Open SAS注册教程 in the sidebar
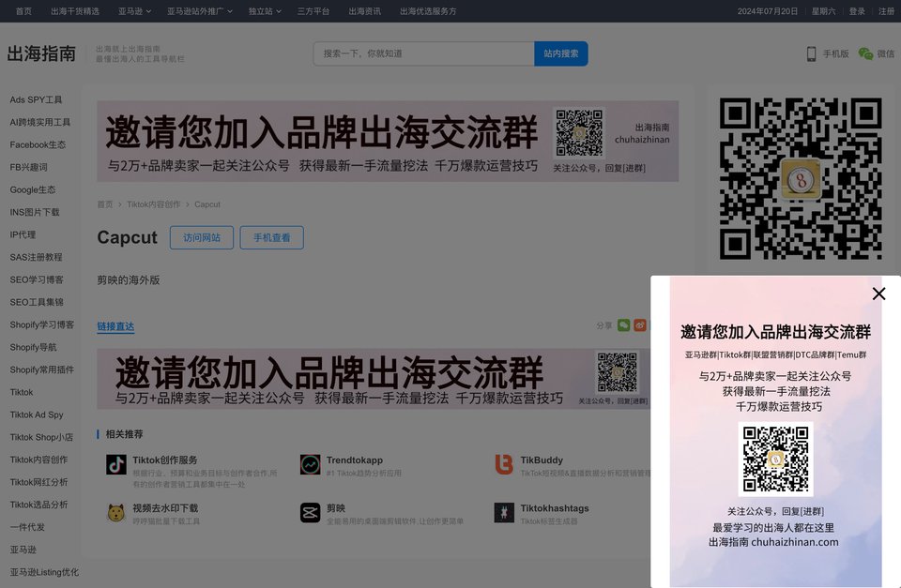 pyautogui.click(x=37, y=257)
